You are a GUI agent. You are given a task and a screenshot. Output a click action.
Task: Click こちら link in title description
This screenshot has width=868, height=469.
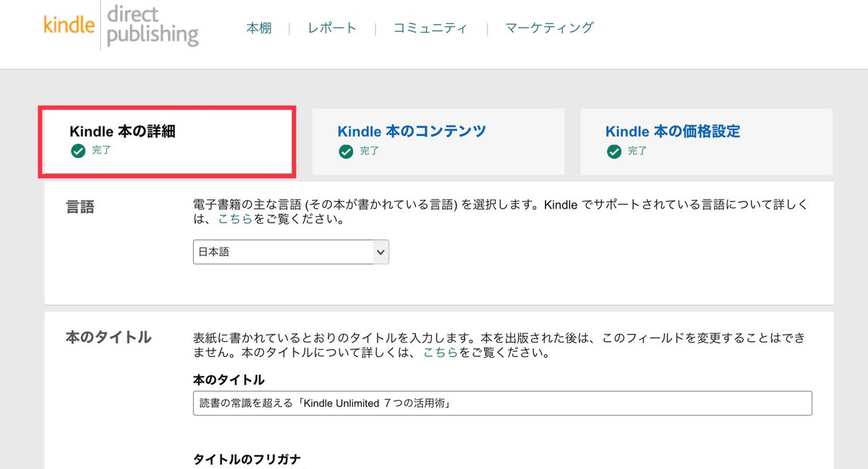[x=441, y=353]
